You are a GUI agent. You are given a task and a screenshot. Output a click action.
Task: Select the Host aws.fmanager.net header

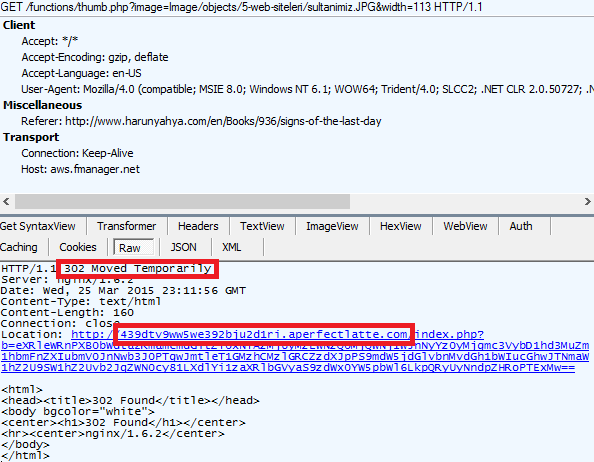coord(80,169)
